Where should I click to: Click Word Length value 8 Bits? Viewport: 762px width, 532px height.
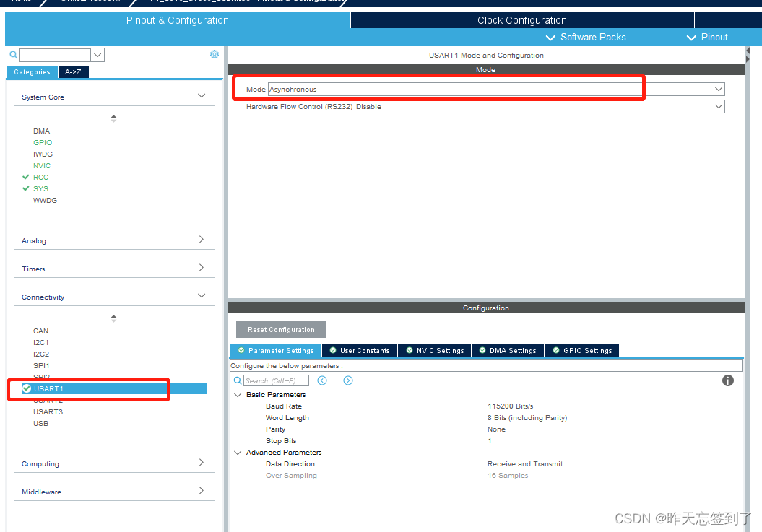[527, 417]
